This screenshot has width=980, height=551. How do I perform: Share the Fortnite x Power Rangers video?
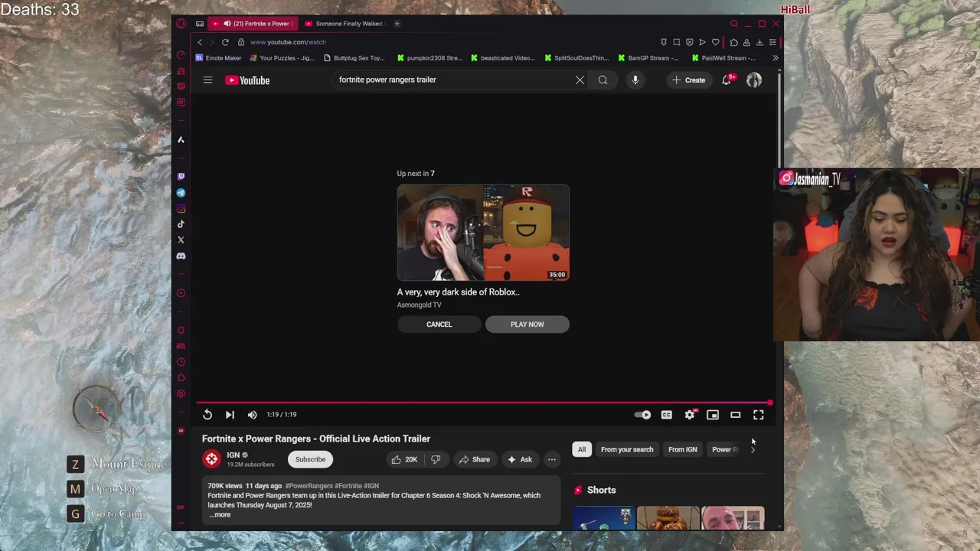474,459
